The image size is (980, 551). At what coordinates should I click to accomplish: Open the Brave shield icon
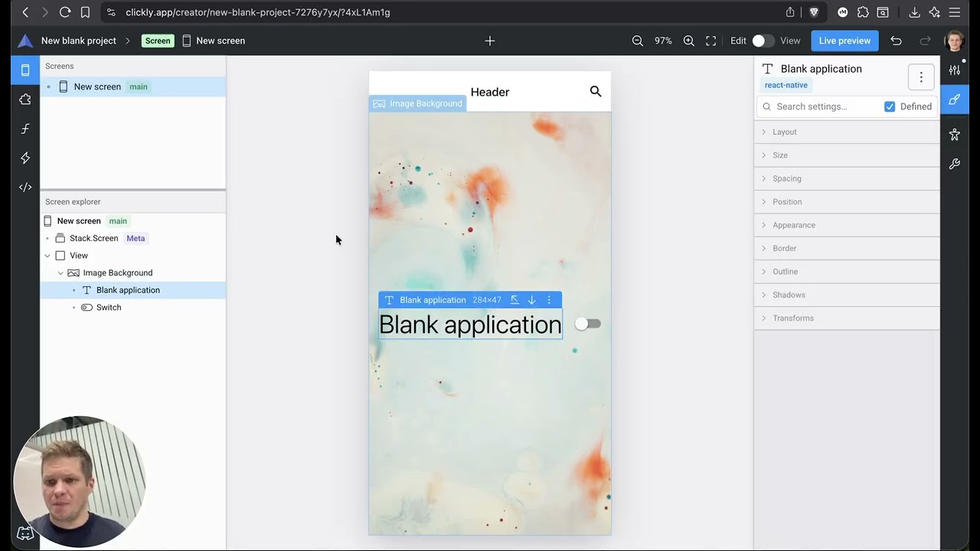pyautogui.click(x=814, y=12)
